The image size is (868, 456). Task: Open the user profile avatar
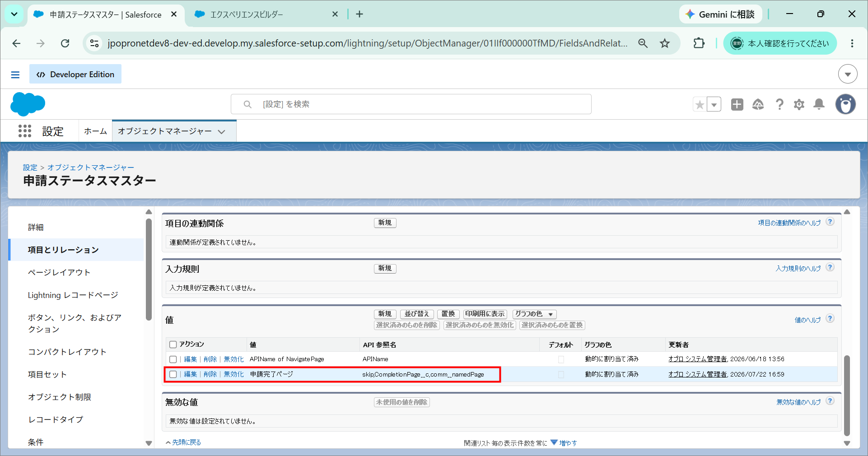845,104
